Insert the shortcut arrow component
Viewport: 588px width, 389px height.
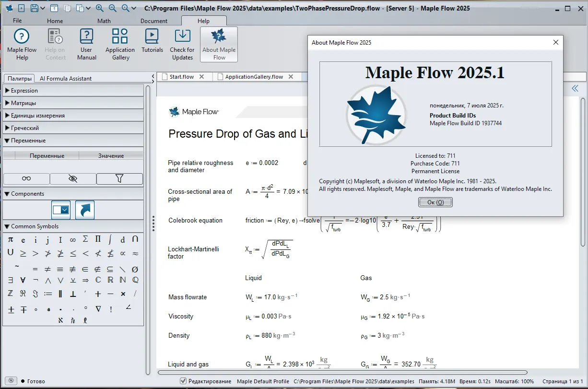point(85,210)
